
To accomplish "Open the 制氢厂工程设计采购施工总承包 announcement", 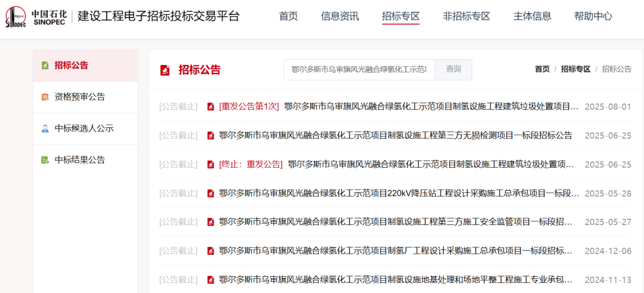I will coord(395,251).
